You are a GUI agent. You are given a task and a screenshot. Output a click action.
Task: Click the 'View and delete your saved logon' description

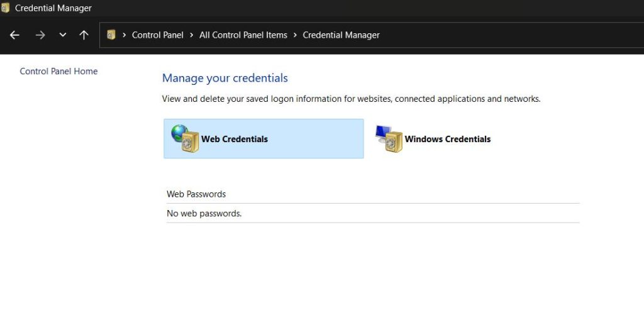click(351, 99)
